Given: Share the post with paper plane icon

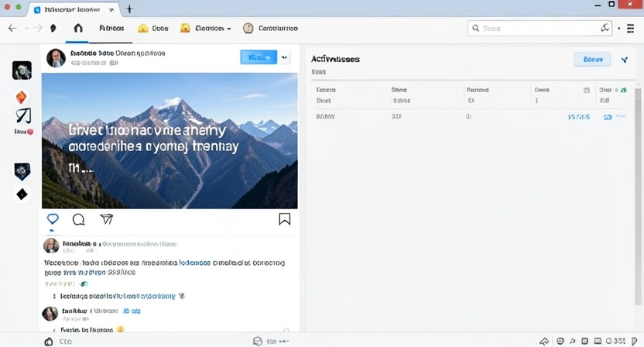Looking at the screenshot, I should coord(106,219).
